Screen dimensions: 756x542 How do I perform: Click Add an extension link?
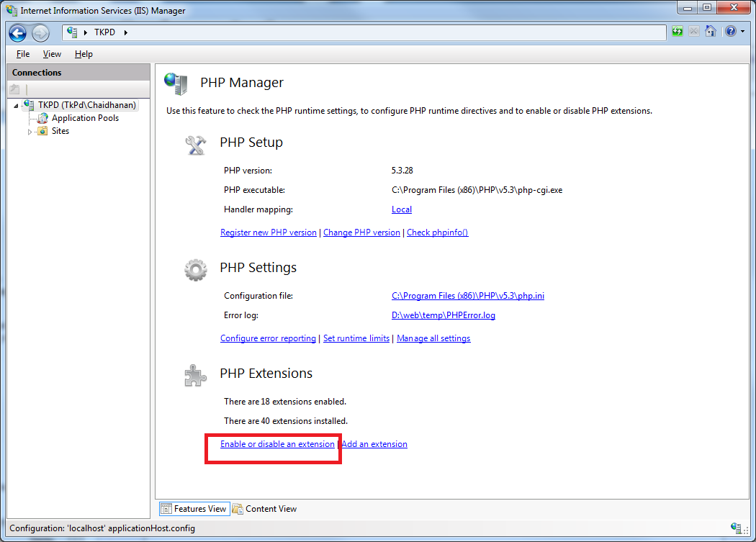coord(374,444)
